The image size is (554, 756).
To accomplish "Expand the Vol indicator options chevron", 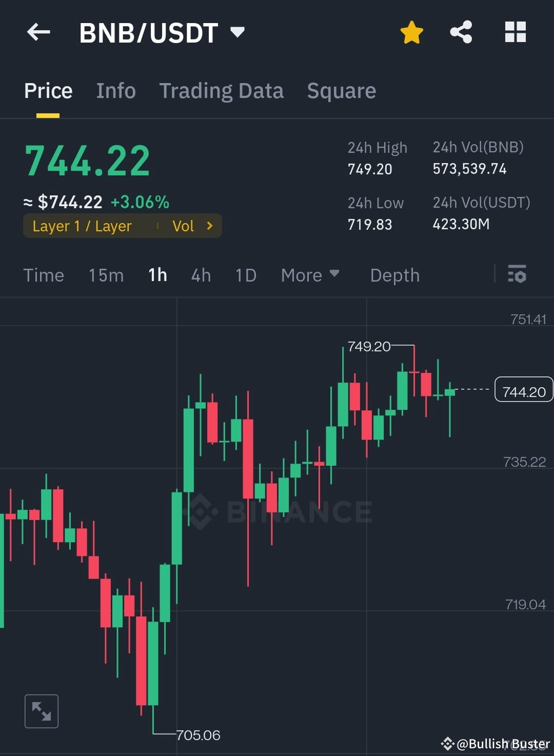I will [x=209, y=226].
